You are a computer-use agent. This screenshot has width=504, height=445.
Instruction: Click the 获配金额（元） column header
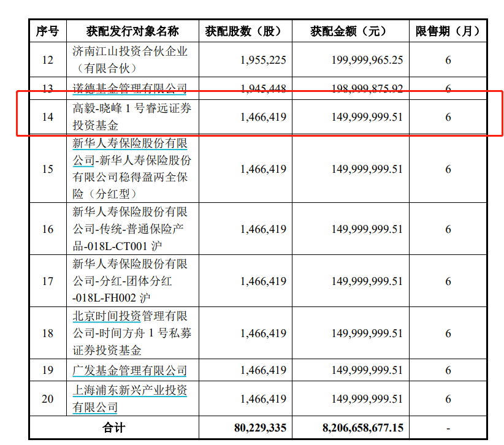(x=350, y=31)
